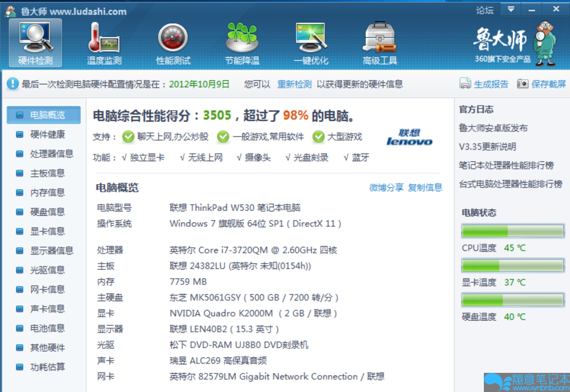Click the green check beside 大型游戏
The width and height of the screenshot is (570, 392).
point(318,137)
